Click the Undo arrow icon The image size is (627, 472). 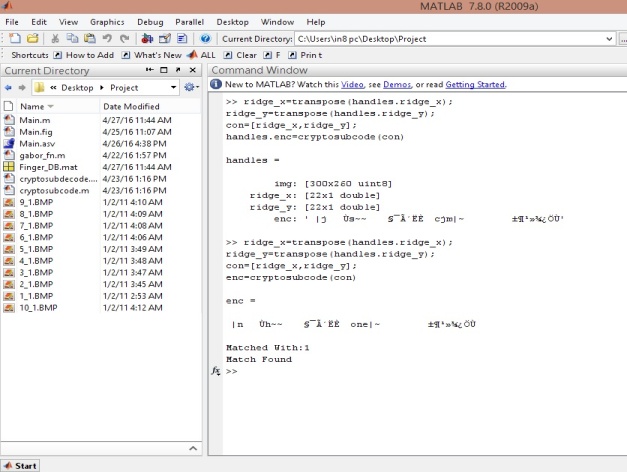(x=107, y=38)
